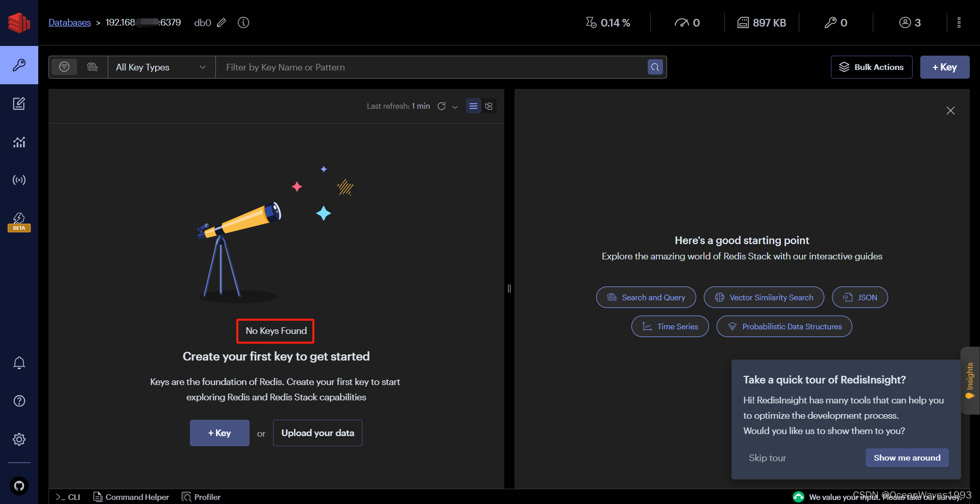The width and height of the screenshot is (980, 504).
Task: Open Vector Similarity Search guide
Action: (764, 297)
